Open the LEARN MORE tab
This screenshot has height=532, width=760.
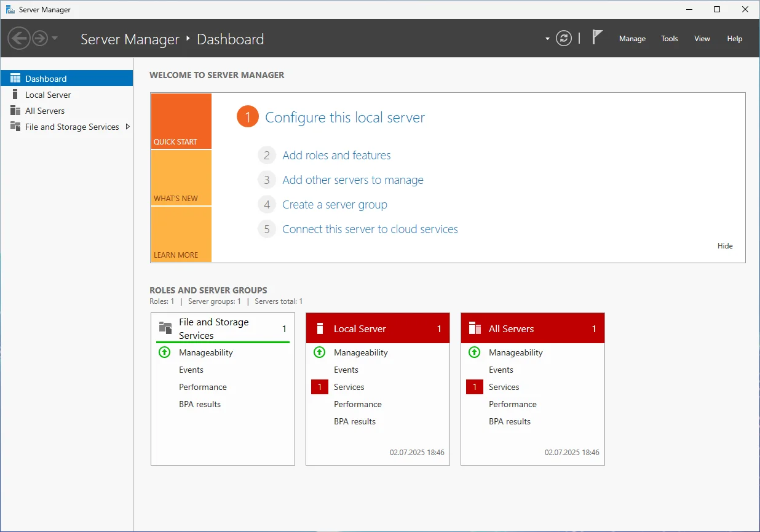pyautogui.click(x=181, y=234)
